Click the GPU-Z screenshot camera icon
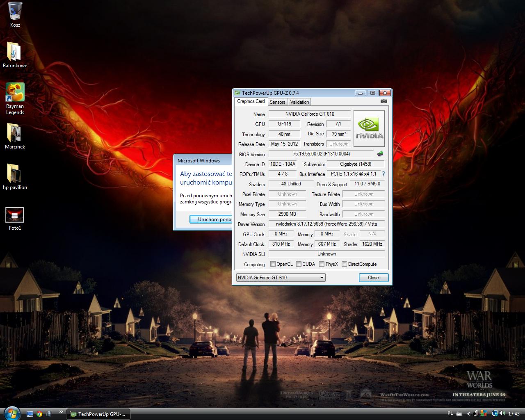The height and width of the screenshot is (420, 525). (383, 101)
